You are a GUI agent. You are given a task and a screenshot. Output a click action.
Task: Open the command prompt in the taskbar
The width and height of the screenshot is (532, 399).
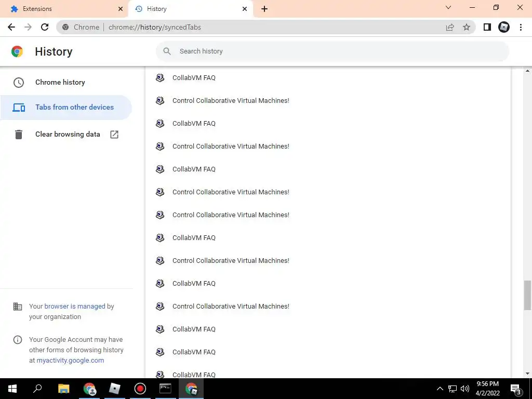165,389
